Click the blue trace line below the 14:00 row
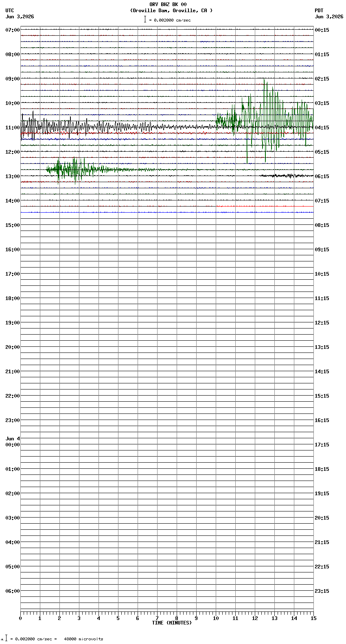Screen dimensions: 346x644 pyautogui.click(x=167, y=212)
